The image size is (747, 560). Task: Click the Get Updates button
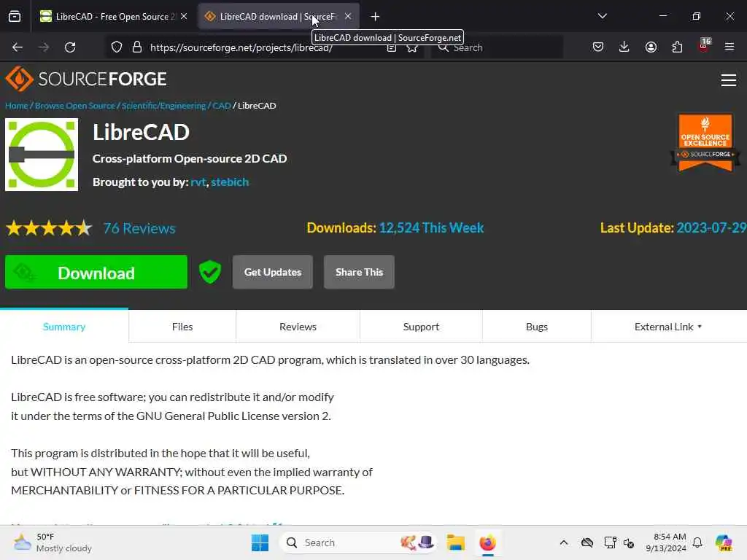273,272
